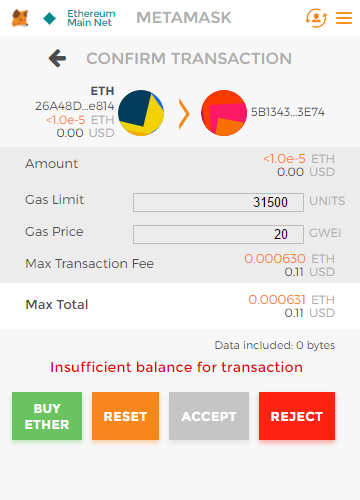Click the Reset button
360x500 pixels.
(x=125, y=416)
